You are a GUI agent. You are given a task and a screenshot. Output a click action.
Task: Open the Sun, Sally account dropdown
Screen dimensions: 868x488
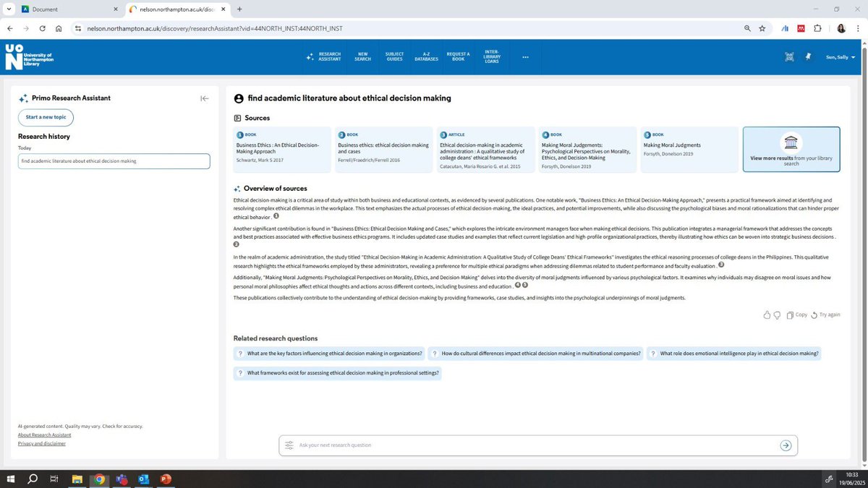[841, 57]
